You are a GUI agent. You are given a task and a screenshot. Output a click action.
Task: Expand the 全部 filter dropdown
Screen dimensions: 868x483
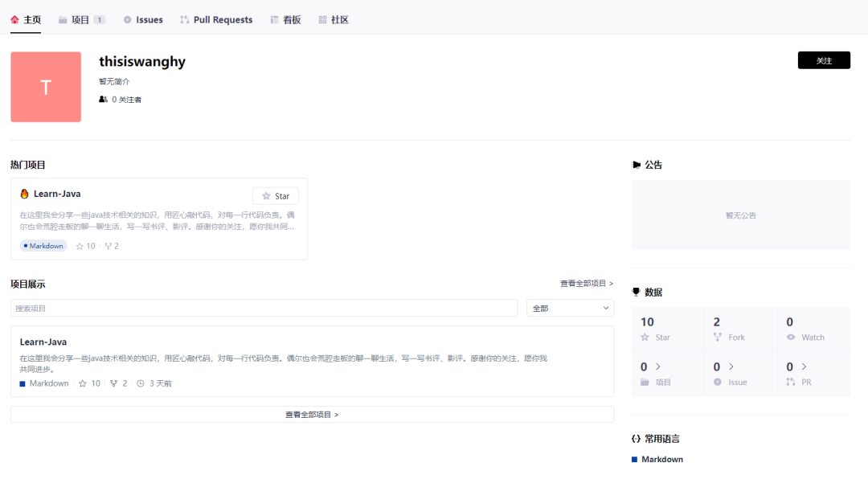tap(570, 308)
